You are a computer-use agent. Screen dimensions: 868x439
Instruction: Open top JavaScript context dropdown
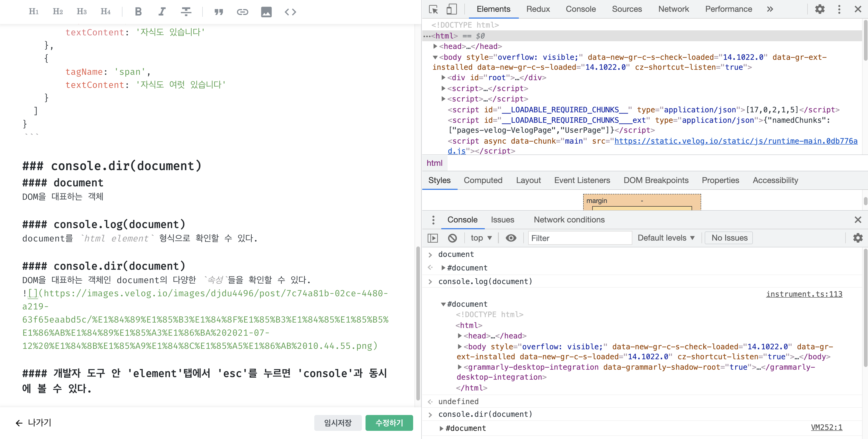(481, 238)
